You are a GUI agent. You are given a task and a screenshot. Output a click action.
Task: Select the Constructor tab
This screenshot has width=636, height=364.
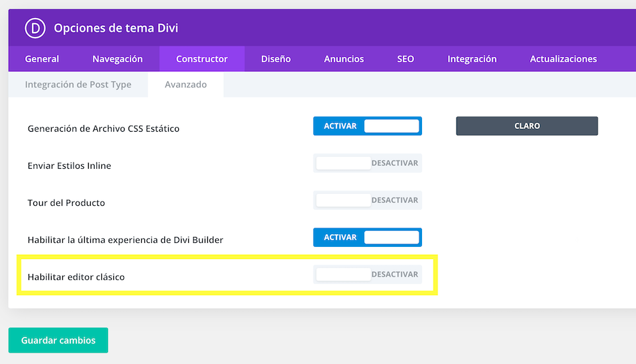202,59
